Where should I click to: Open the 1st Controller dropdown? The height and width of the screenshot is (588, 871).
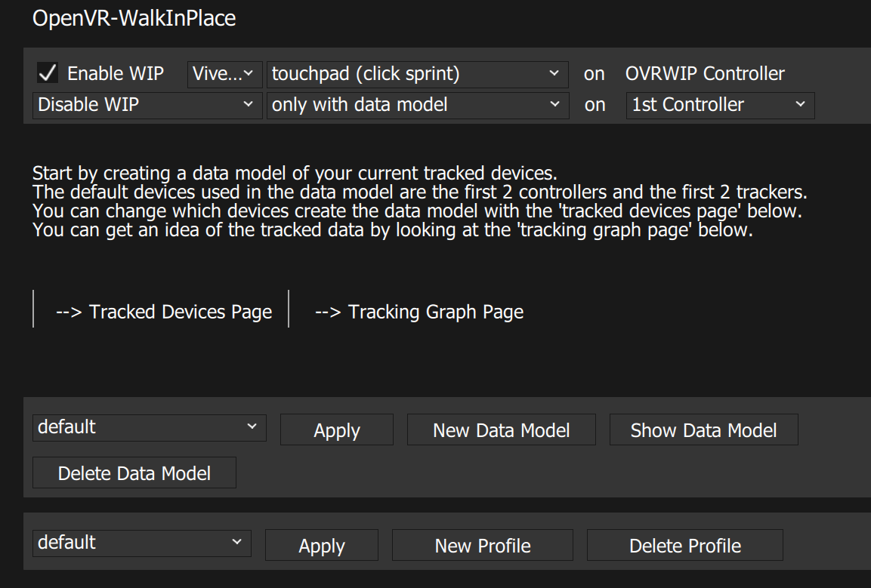click(x=721, y=105)
